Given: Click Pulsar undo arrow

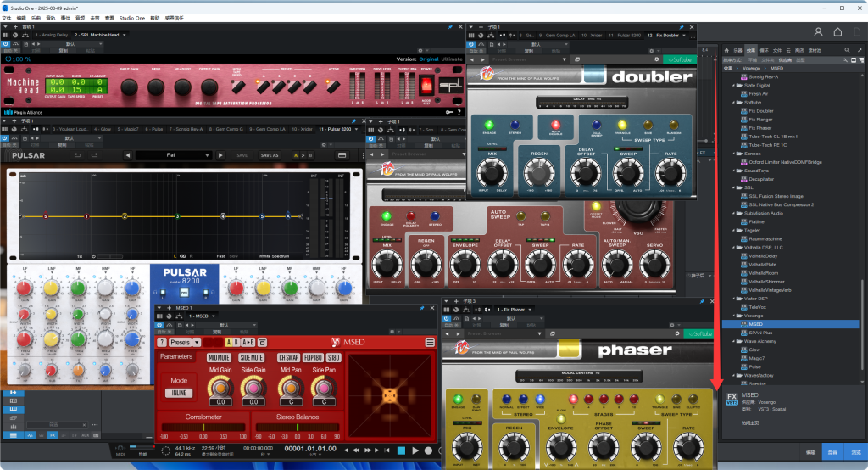Looking at the screenshot, I should [77, 155].
